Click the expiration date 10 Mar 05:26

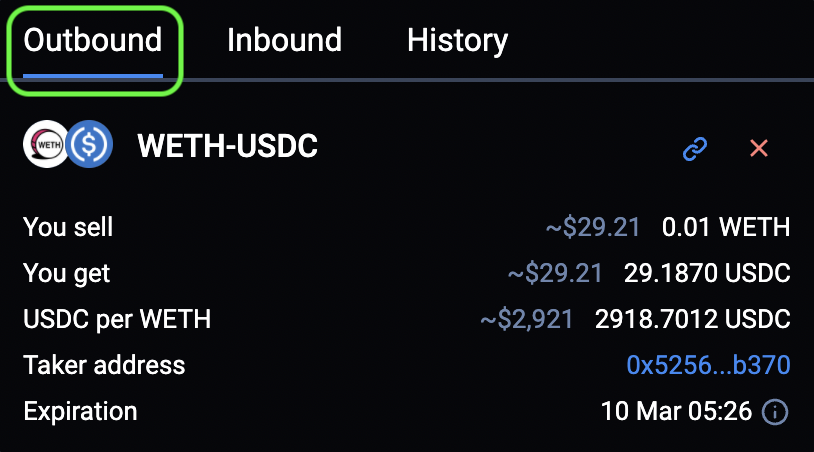click(676, 411)
